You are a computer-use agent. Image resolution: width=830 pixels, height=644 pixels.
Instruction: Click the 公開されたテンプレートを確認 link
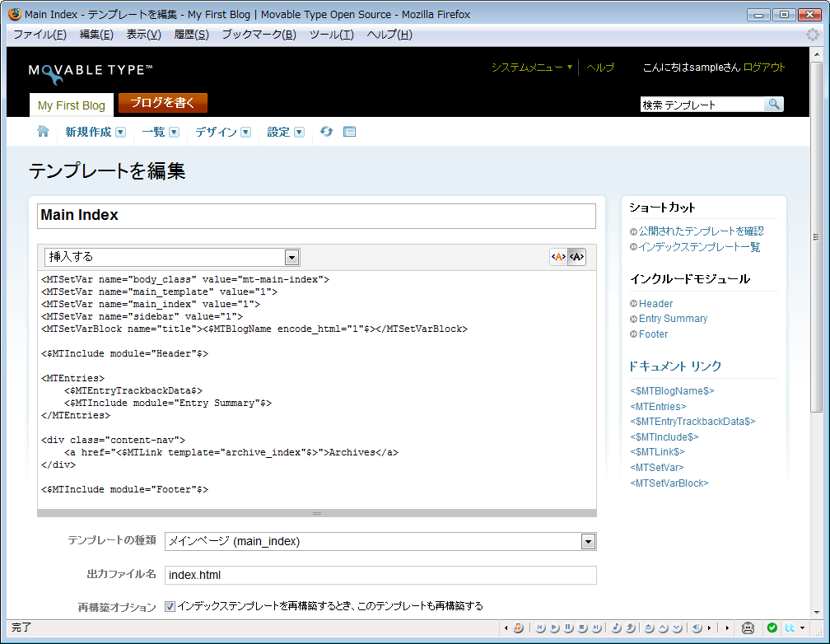point(701,231)
